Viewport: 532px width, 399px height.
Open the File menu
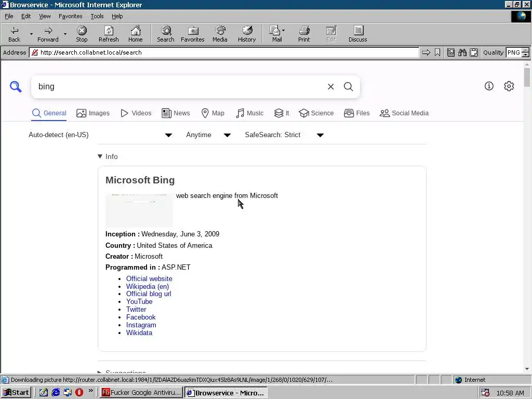9,16
